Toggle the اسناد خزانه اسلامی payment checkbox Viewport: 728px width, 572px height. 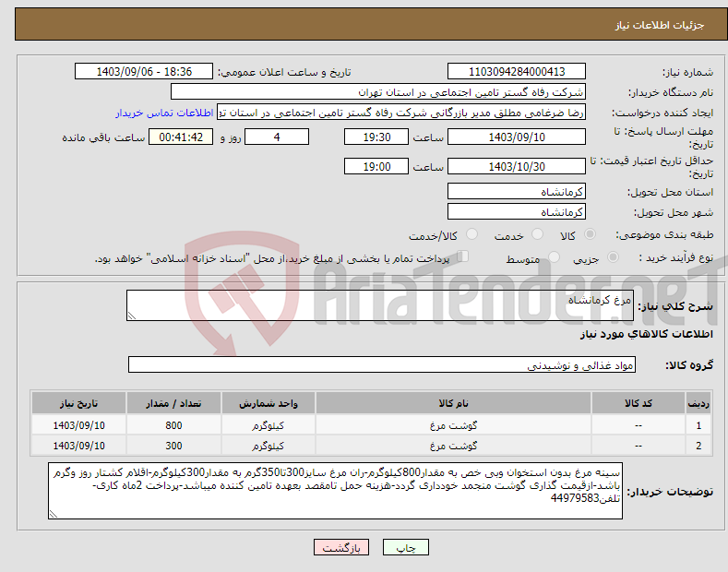point(463,256)
